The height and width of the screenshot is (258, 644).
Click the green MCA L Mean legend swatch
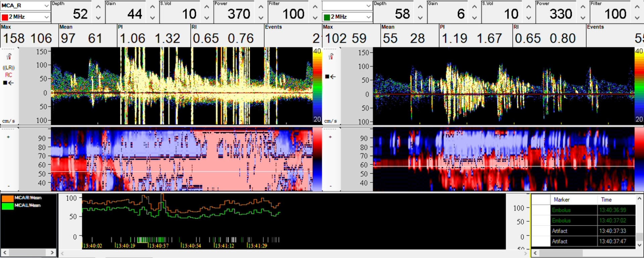[x=7, y=206]
